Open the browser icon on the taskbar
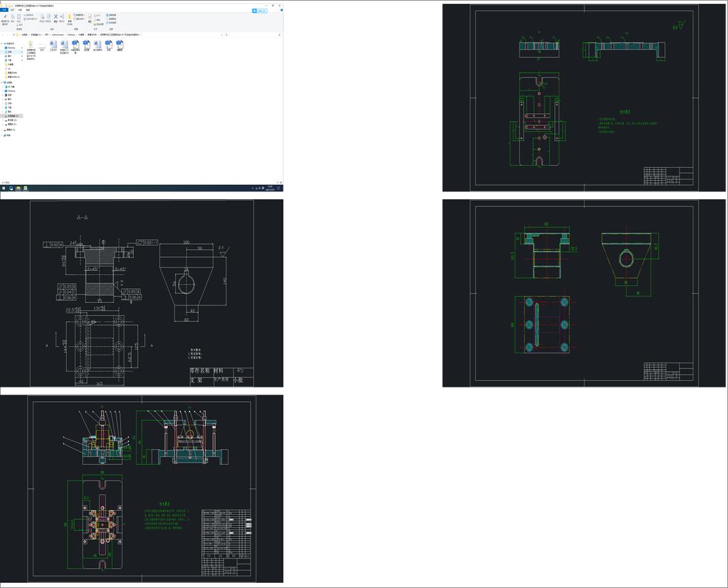 coord(10,188)
